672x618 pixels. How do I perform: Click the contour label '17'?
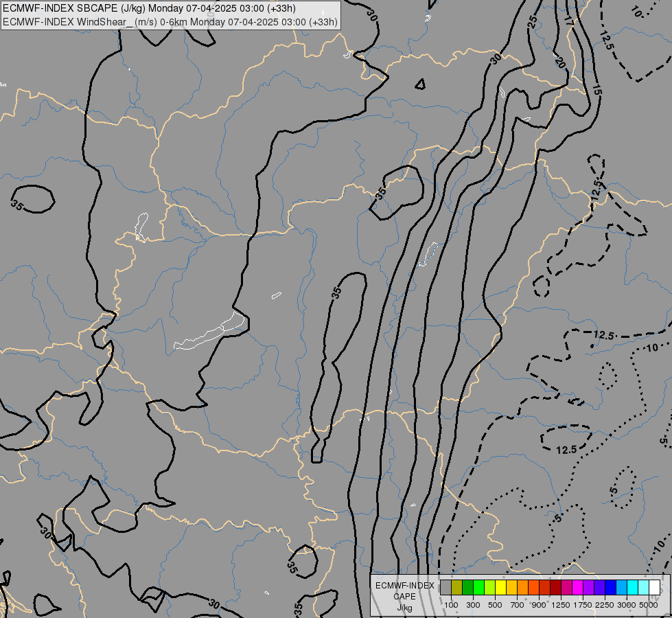568,21
